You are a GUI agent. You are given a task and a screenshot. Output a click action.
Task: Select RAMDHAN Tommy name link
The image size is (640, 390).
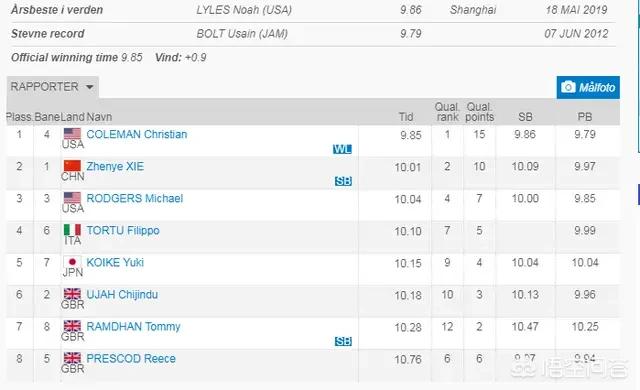point(133,326)
